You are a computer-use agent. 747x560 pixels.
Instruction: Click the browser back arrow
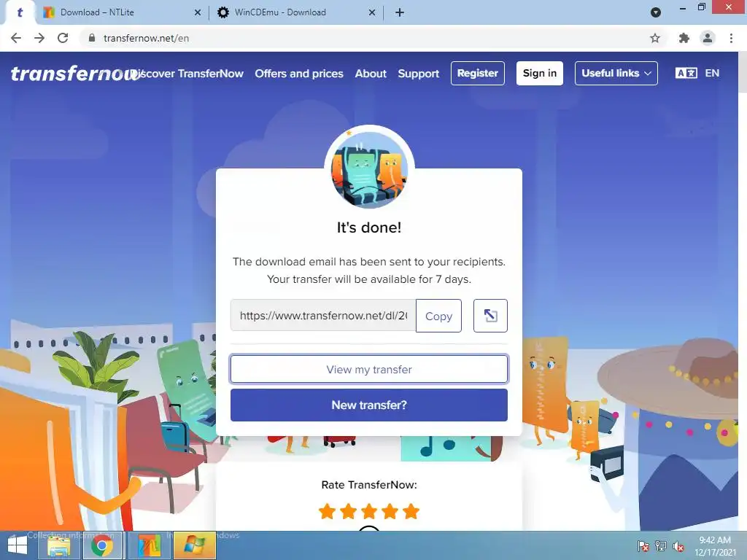pos(16,38)
